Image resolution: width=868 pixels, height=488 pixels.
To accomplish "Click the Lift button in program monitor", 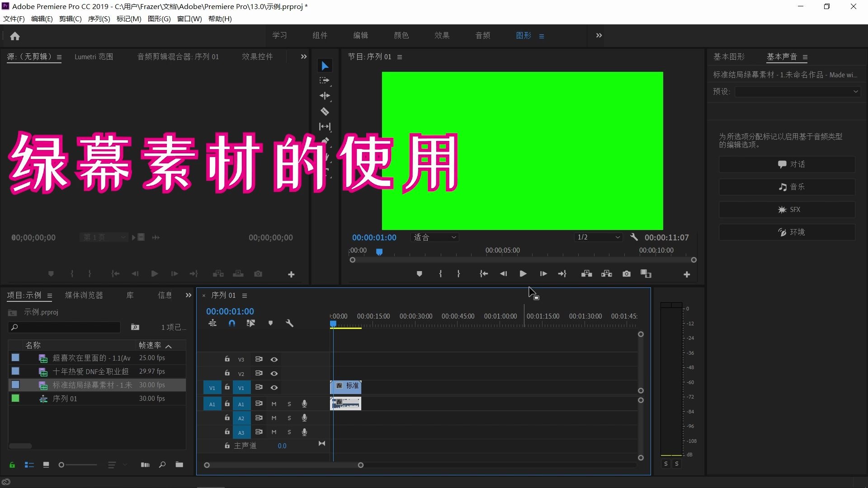I will pos(587,274).
